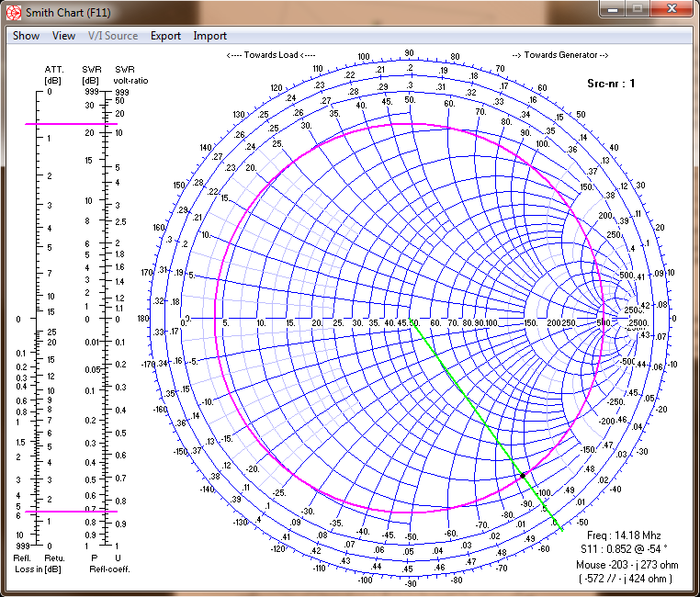Image resolution: width=700 pixels, height=597 pixels.
Task: Click the lower magenta marker on reflection scale
Action: tap(71, 512)
